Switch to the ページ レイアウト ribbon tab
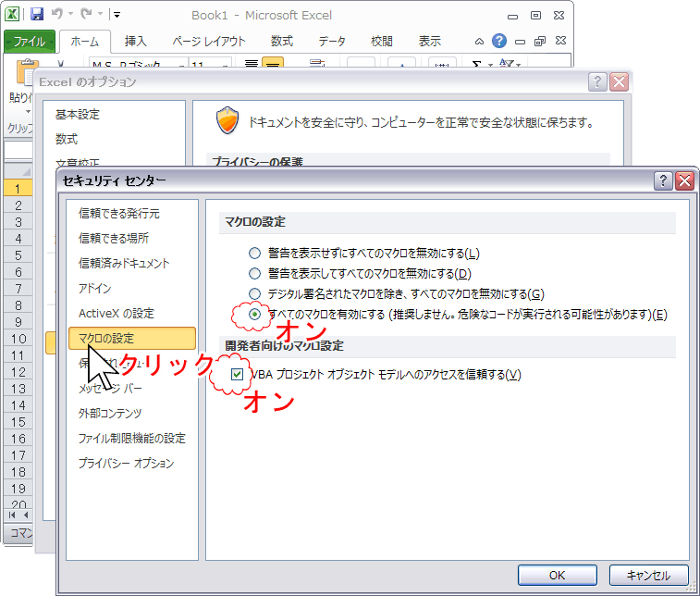The width and height of the screenshot is (700, 596). pos(209,42)
